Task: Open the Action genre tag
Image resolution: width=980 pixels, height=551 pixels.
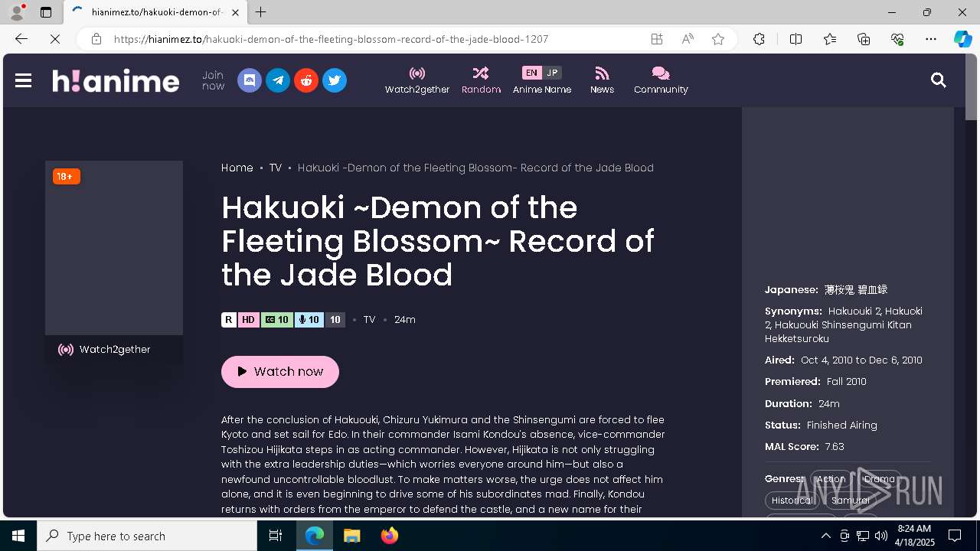Action: [831, 479]
